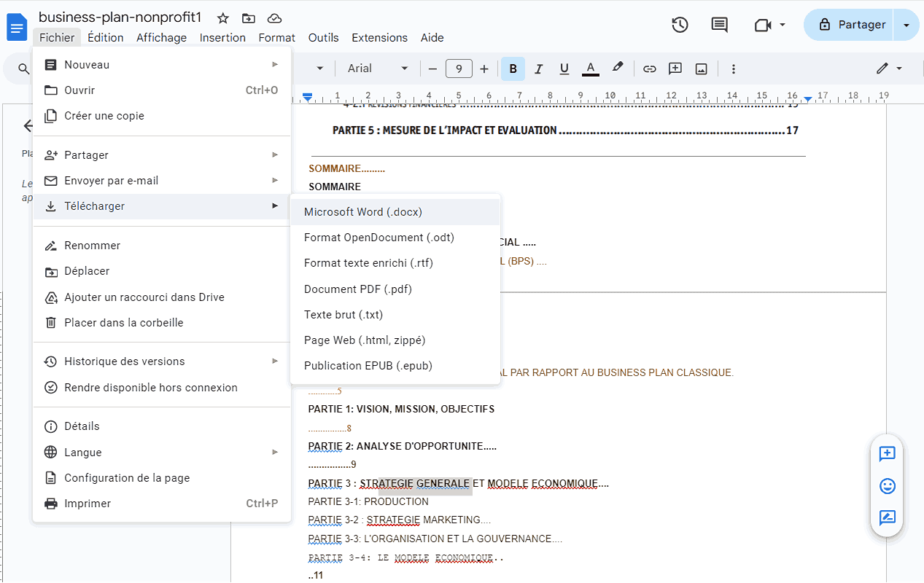Viewport: 924px width, 583px height.
Task: Open the toolbar more options dots
Action: 734,69
